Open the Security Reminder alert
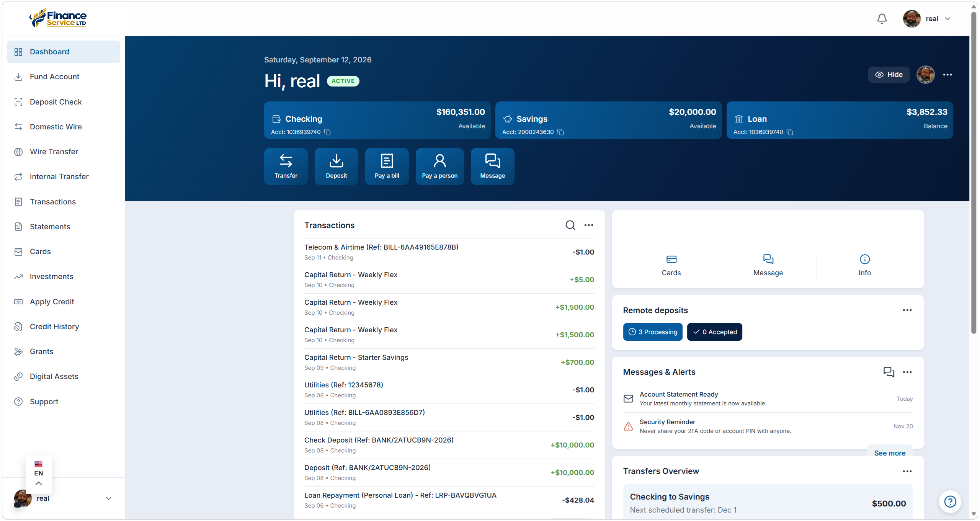Viewport: 980px width, 521px height. [x=768, y=426]
